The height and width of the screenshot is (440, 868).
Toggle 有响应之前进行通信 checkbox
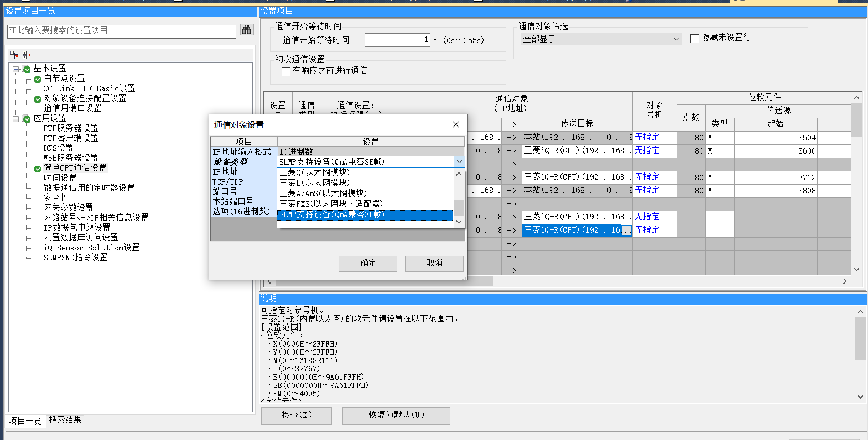[x=286, y=71]
